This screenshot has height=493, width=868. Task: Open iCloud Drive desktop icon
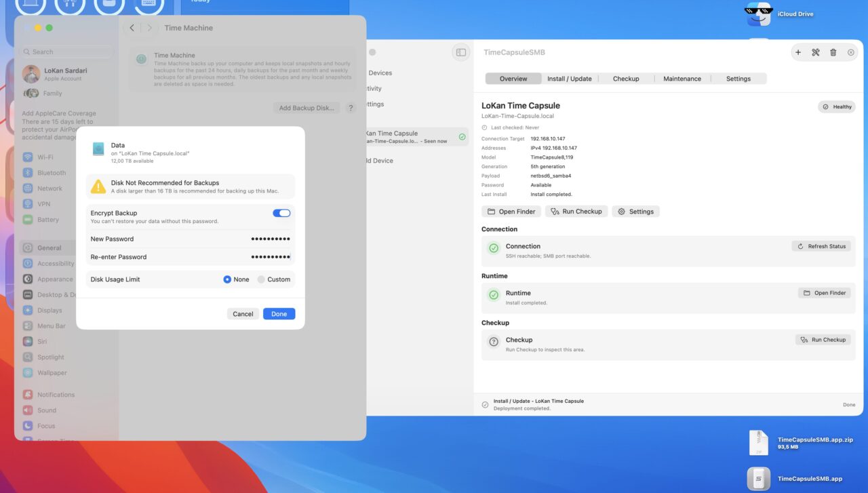point(758,14)
